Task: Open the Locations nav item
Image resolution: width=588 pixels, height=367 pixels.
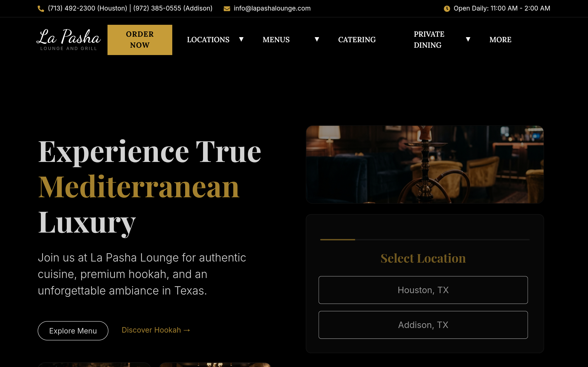Action: tap(208, 39)
